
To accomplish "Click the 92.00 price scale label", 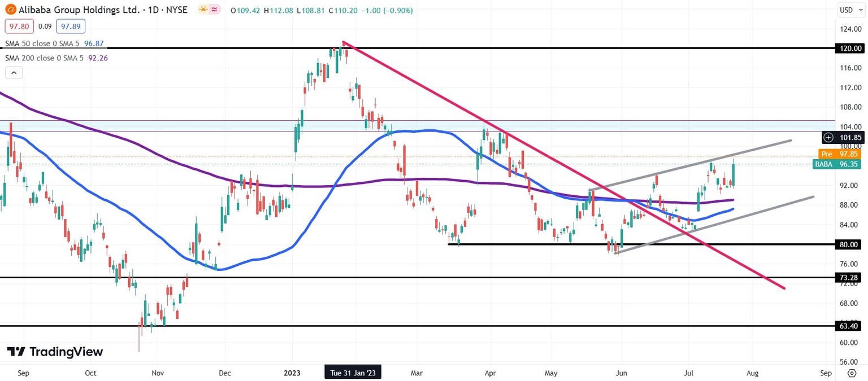I will point(850,185).
